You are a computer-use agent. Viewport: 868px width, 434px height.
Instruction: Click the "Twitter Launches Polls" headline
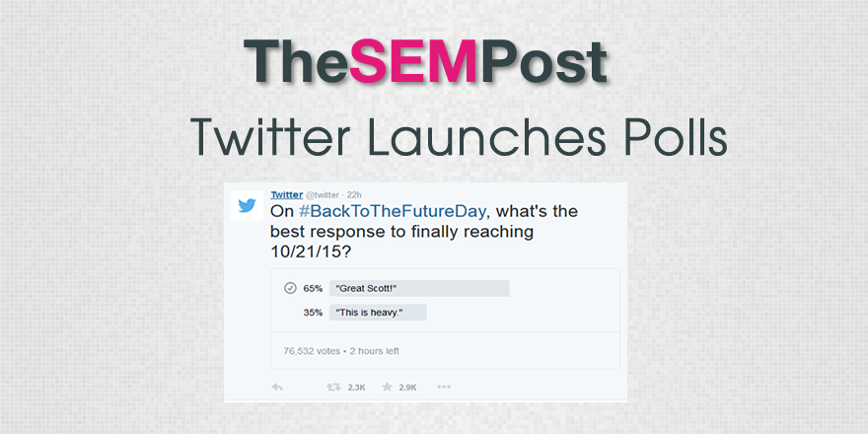pos(459,137)
